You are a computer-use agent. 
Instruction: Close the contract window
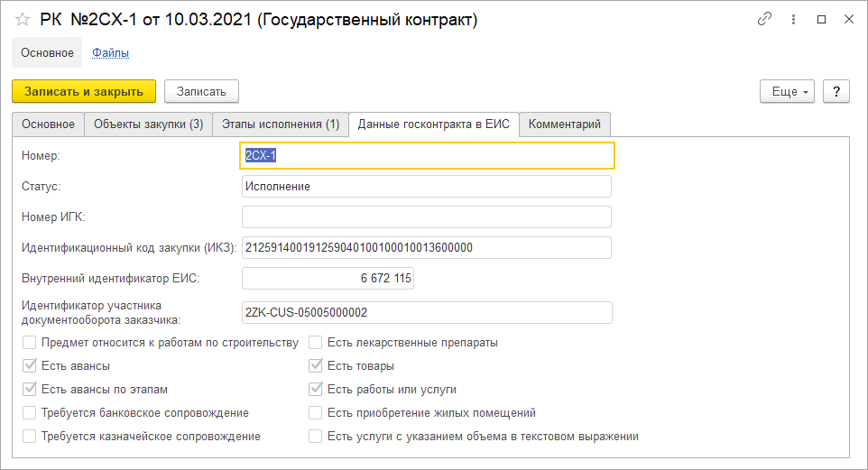point(847,19)
